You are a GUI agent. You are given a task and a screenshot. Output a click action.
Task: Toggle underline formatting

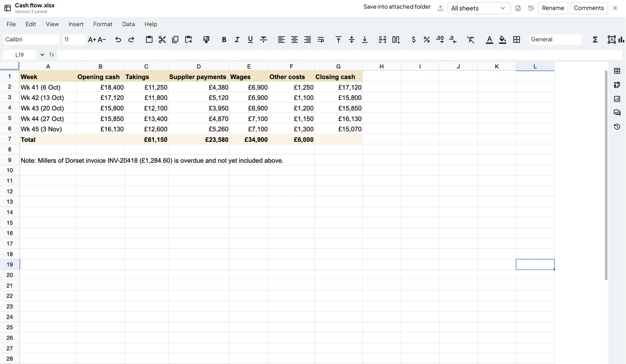250,40
